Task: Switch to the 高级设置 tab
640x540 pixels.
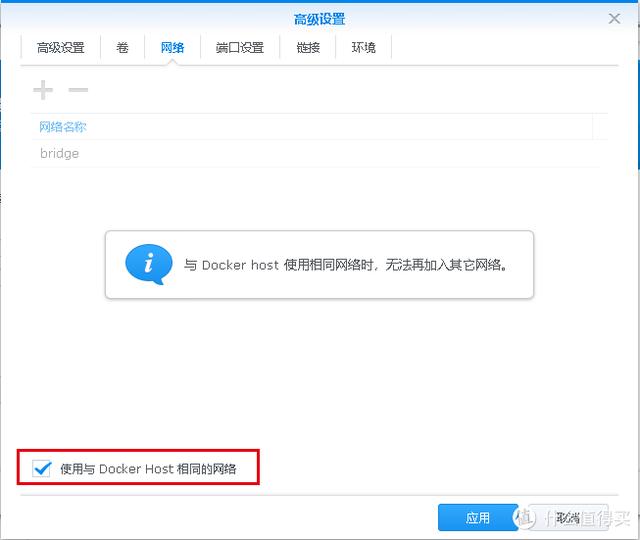Action: (60, 48)
